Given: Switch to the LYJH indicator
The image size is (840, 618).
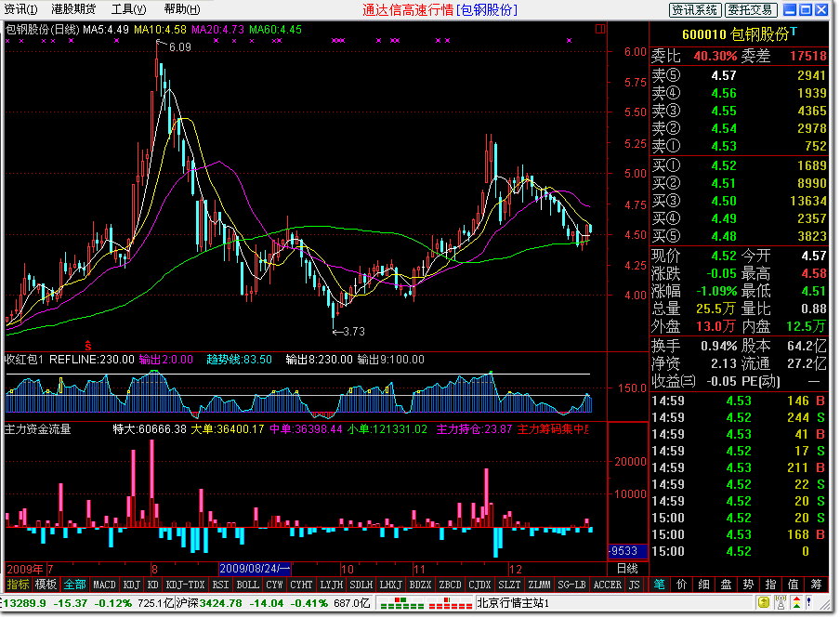Looking at the screenshot, I should [x=331, y=585].
